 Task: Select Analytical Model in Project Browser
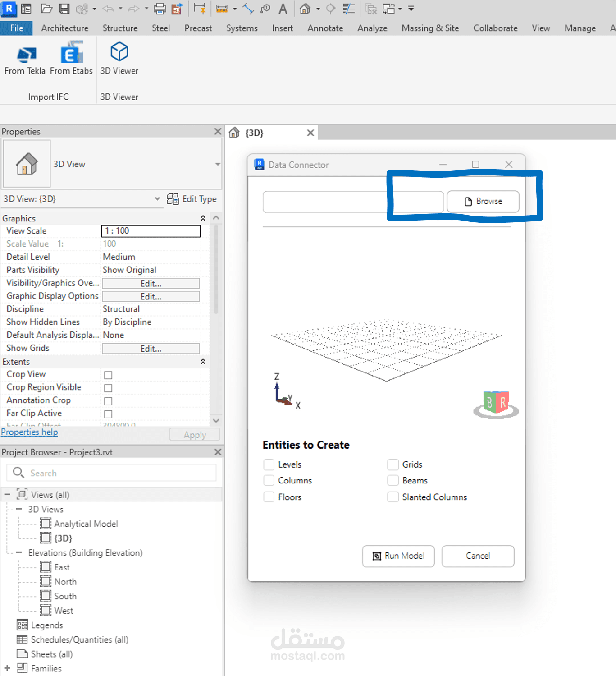coord(86,524)
